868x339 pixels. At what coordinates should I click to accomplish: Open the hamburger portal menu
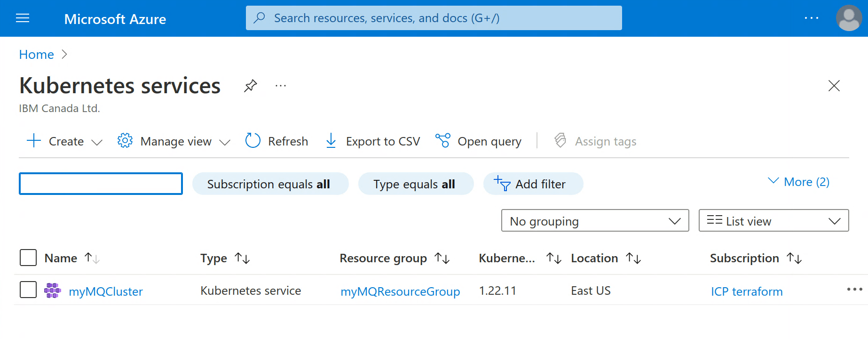pyautogui.click(x=23, y=18)
